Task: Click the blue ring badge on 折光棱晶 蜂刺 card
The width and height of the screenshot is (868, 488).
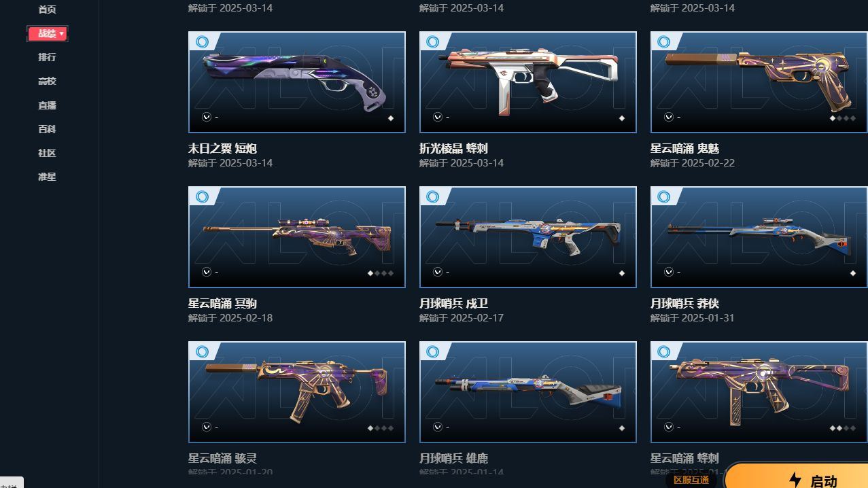Action: click(x=433, y=41)
